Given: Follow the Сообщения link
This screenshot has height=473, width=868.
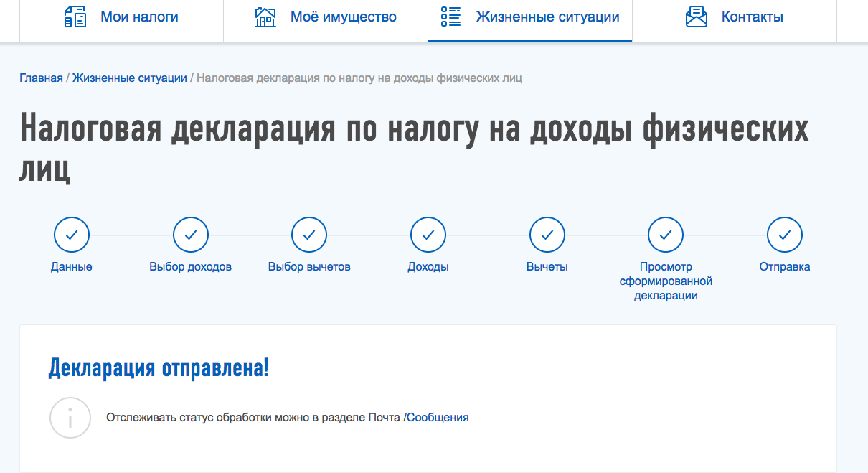Looking at the screenshot, I should (438, 417).
